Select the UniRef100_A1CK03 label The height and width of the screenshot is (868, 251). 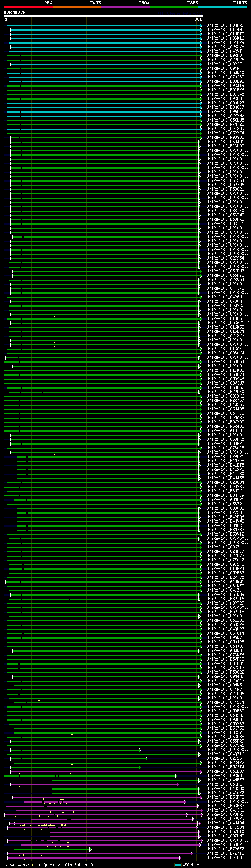225,370
